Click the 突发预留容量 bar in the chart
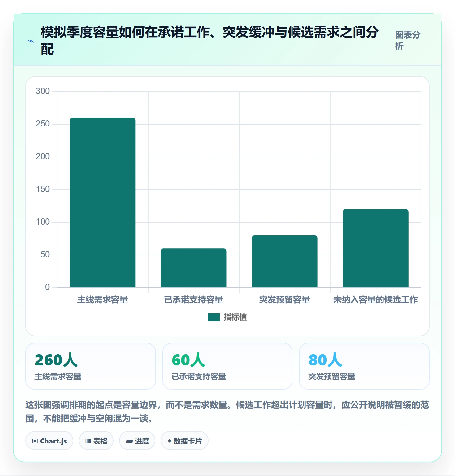 [284, 261]
